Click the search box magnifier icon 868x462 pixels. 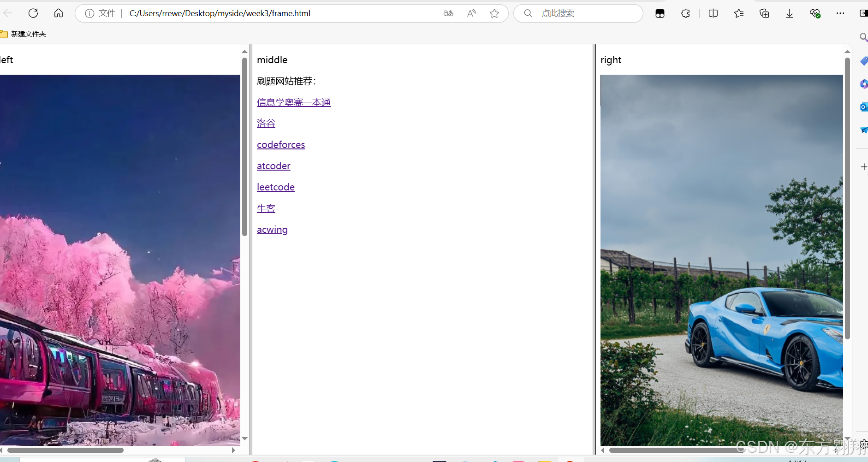528,13
